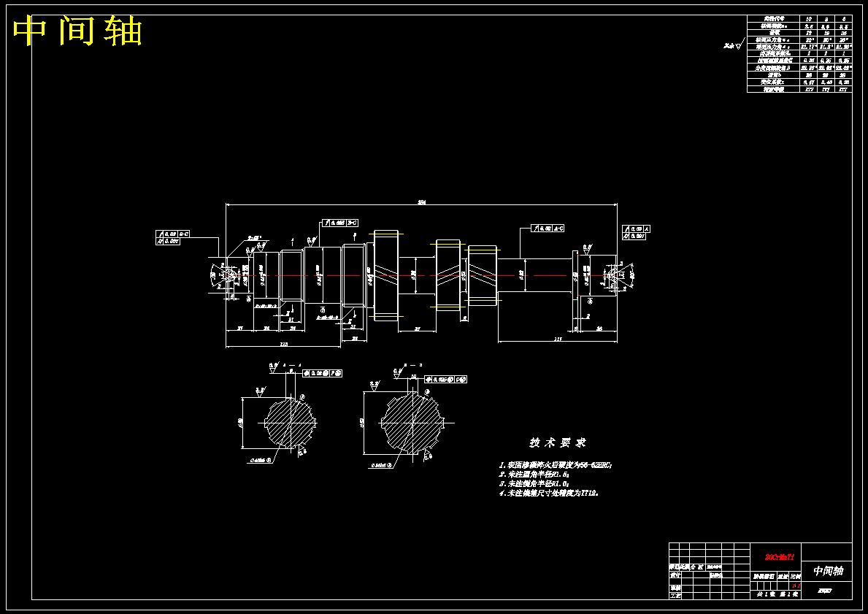The width and height of the screenshot is (868, 614).
Task: Click the leader note below left cross-section
Action: (261, 460)
